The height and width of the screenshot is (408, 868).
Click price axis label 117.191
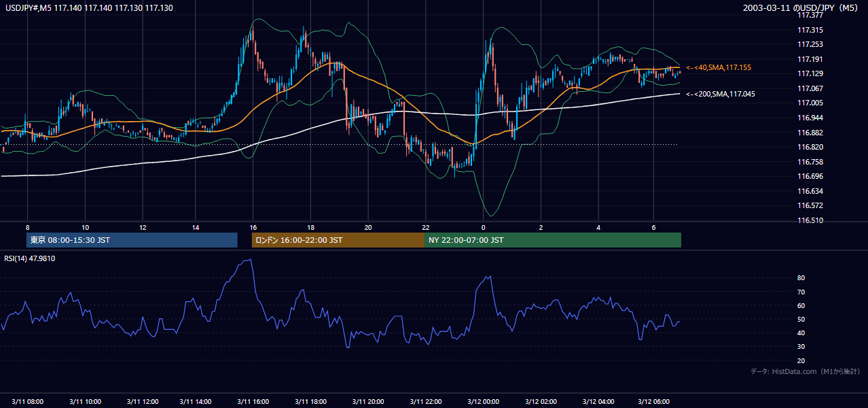coord(810,59)
